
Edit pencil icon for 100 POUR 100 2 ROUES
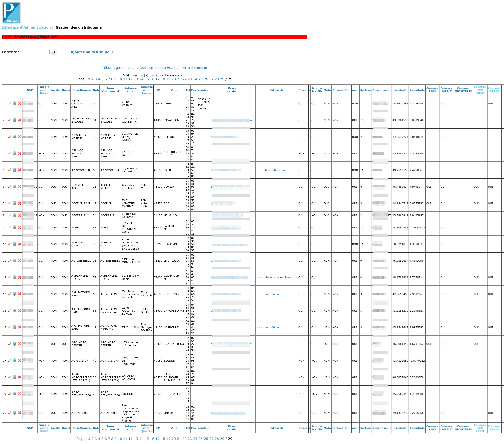coord(10,120)
